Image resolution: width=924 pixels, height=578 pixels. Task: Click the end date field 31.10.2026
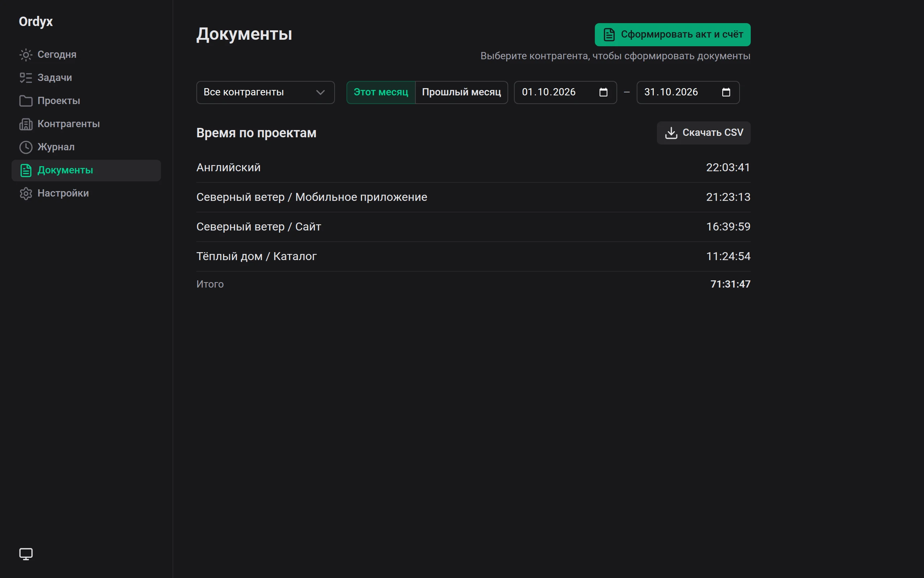tap(688, 92)
